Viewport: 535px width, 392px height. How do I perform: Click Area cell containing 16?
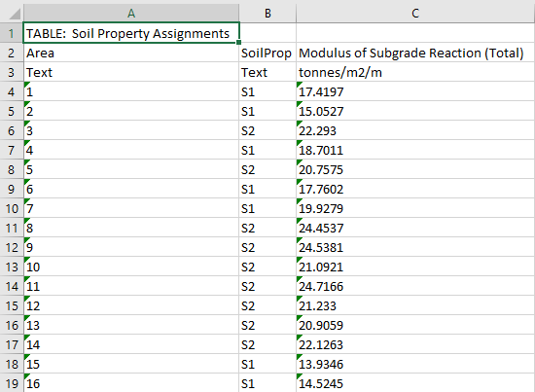point(131,383)
